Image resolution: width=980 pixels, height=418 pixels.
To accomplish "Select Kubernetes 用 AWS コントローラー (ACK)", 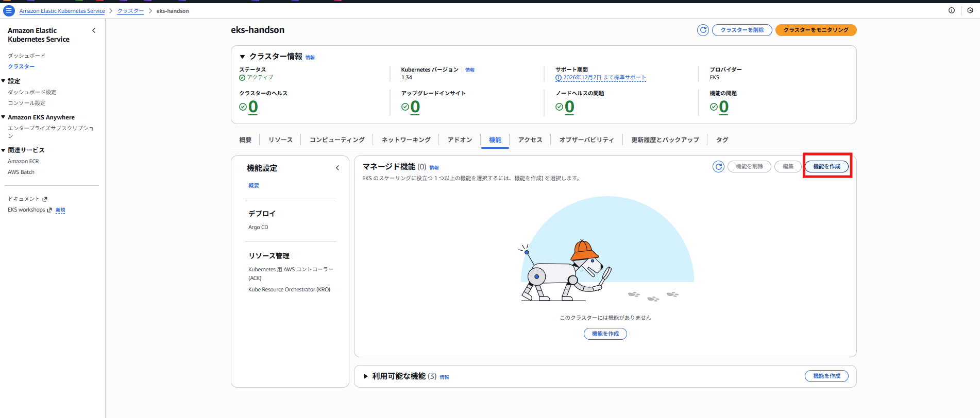I will click(291, 273).
